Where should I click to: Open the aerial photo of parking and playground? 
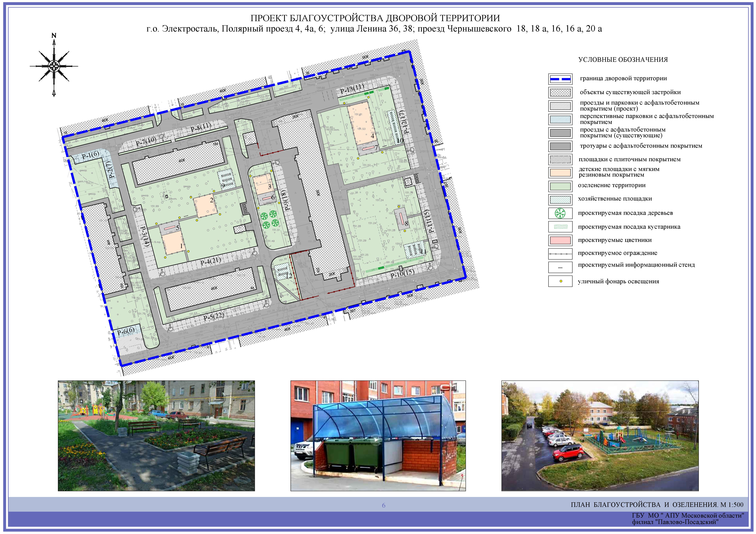pyautogui.click(x=600, y=436)
